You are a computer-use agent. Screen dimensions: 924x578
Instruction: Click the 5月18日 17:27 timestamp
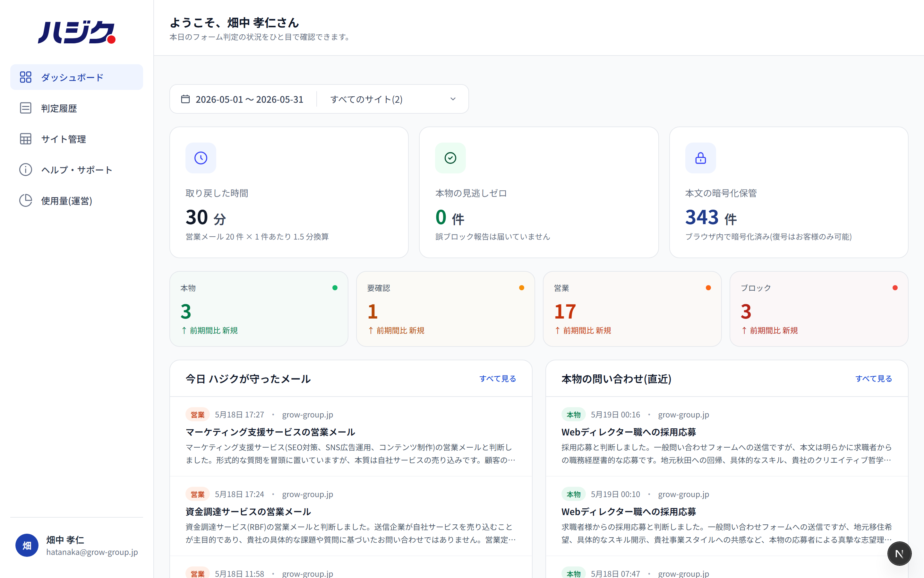239,414
